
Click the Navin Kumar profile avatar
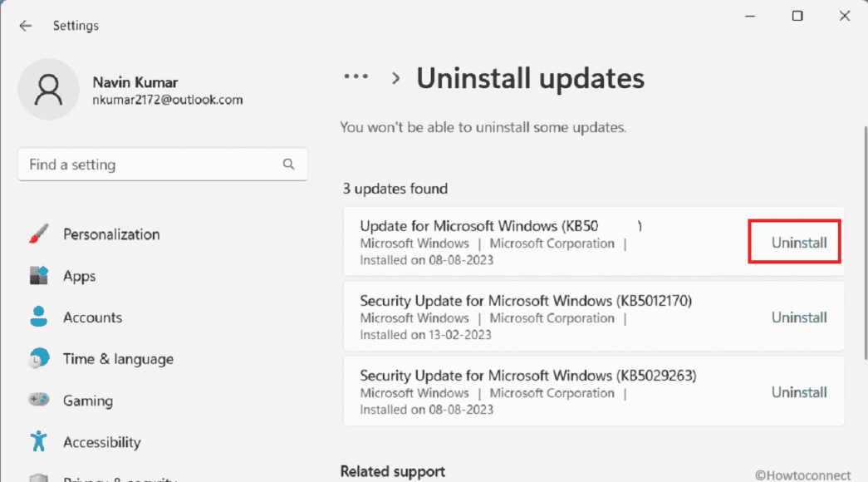click(48, 88)
